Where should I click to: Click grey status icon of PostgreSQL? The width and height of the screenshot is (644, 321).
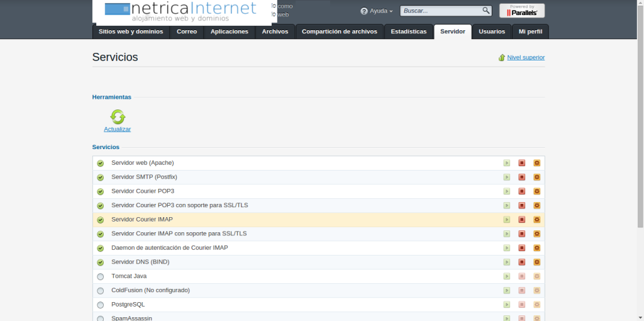100,305
